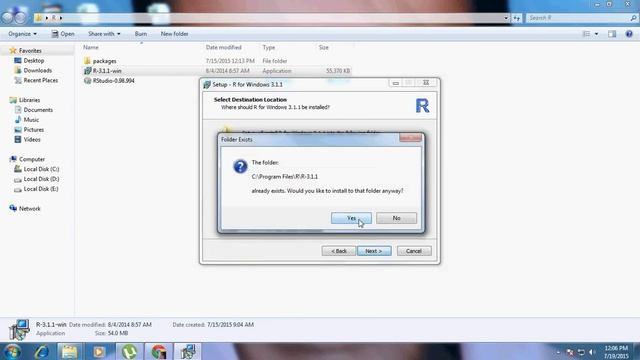Screen dimensions: 640x360
Task: Open Videos library
Action: pyautogui.click(x=32, y=140)
